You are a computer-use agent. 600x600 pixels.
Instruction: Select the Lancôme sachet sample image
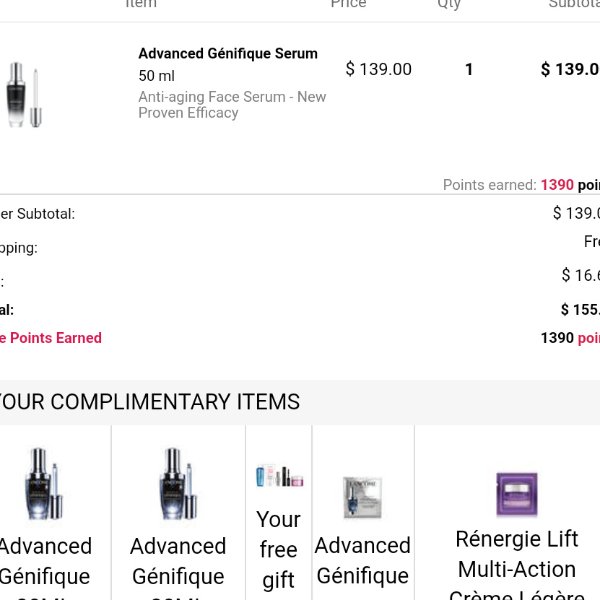tap(362, 497)
